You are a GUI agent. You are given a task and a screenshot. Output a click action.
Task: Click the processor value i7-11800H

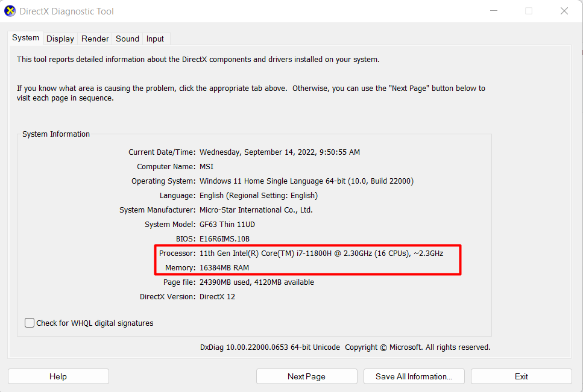pyautogui.click(x=321, y=254)
